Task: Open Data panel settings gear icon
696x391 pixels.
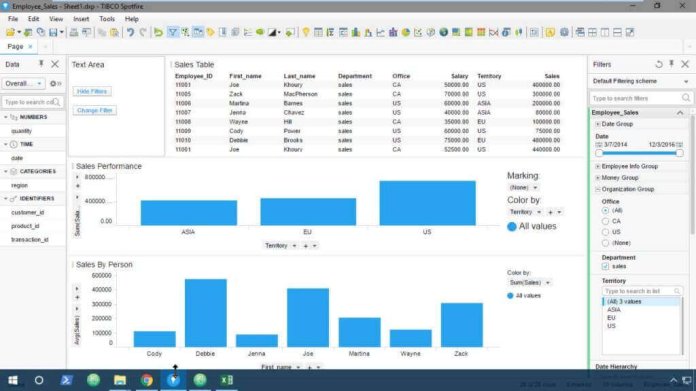Action: (x=54, y=83)
